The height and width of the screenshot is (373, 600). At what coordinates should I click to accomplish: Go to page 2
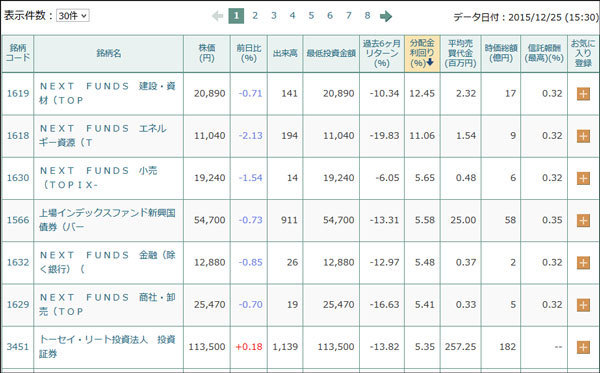tap(255, 16)
